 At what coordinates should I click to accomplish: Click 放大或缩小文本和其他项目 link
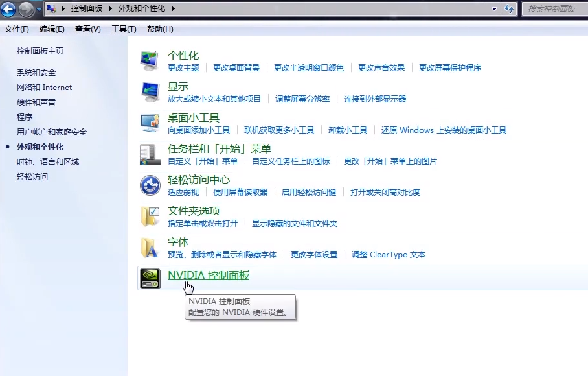click(x=214, y=99)
